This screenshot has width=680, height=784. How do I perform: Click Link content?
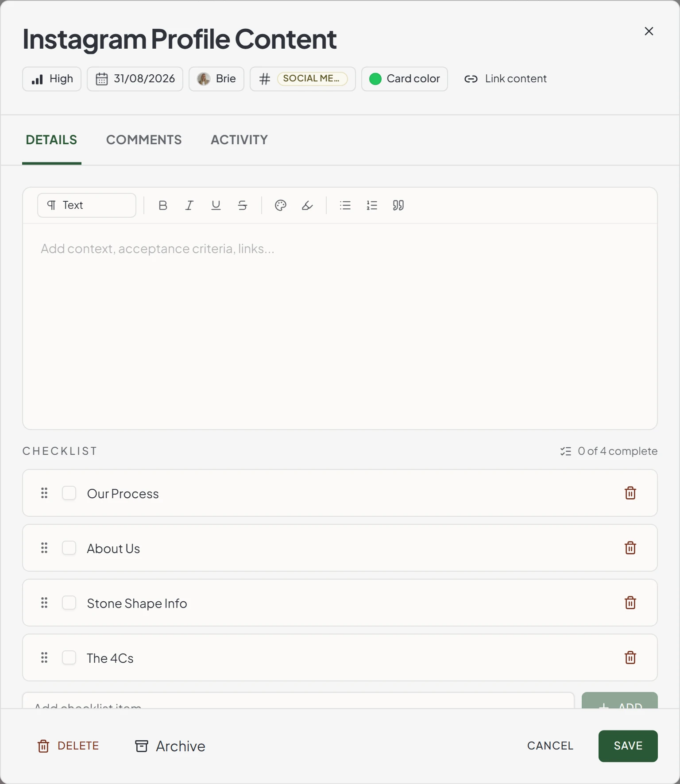pyautogui.click(x=506, y=79)
